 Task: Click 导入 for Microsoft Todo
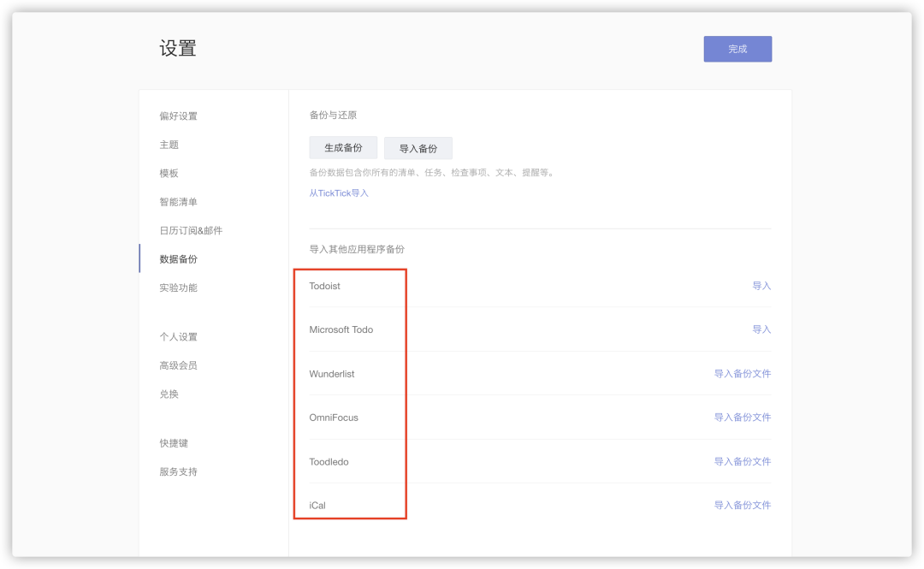761,329
